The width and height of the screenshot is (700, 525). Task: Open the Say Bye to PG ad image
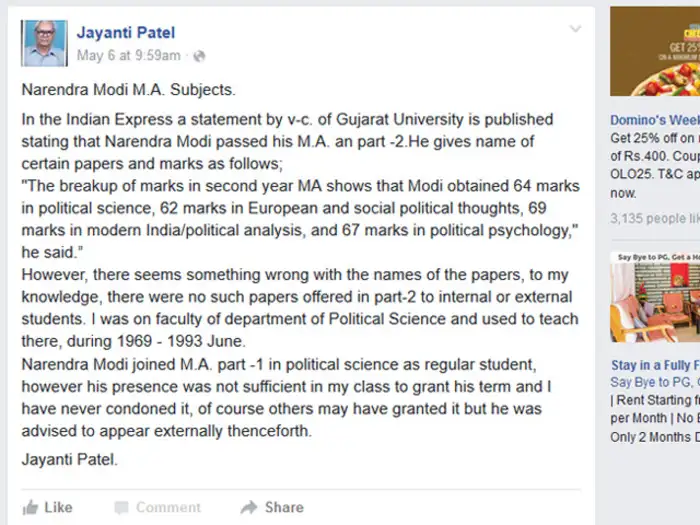pos(655,297)
